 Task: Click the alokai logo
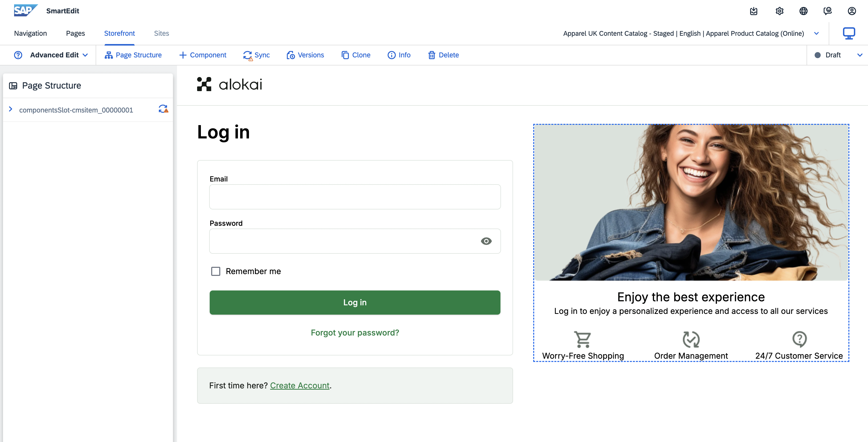(x=230, y=84)
